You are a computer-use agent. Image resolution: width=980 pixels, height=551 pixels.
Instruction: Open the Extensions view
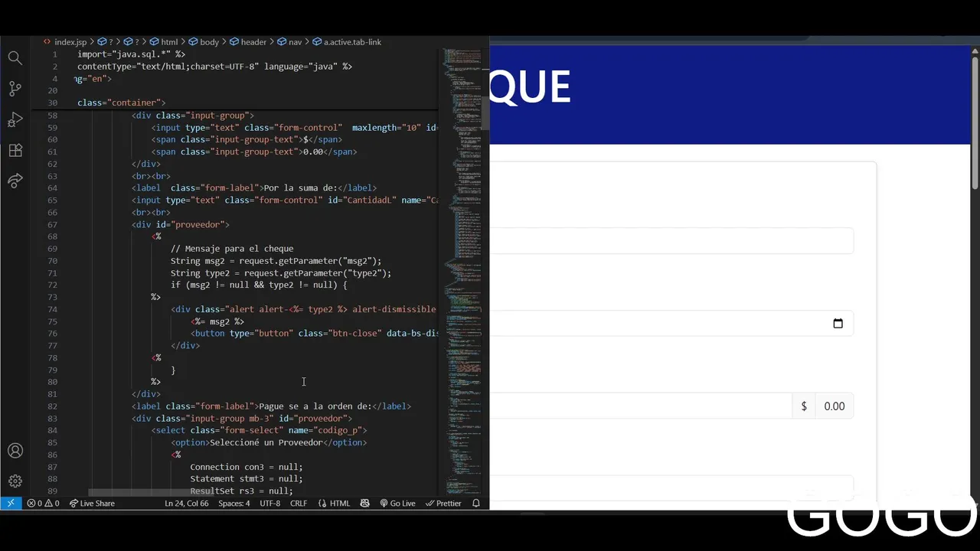(15, 151)
